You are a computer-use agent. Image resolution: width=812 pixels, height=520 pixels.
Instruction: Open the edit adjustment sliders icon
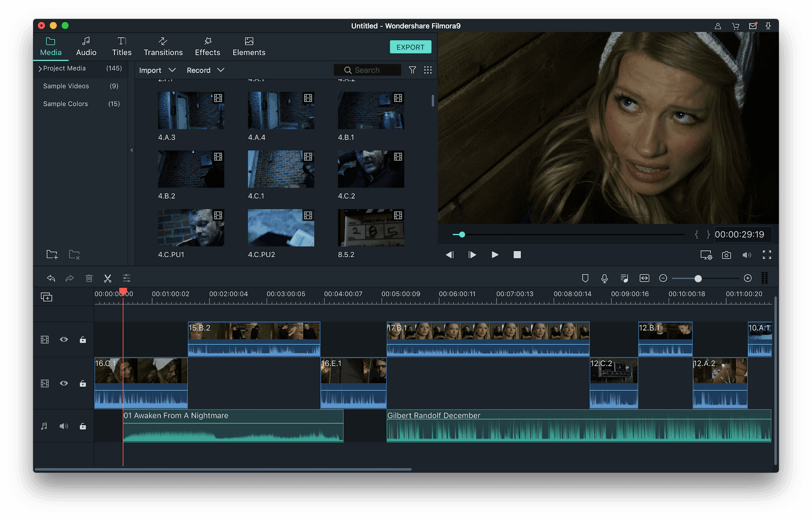click(126, 278)
